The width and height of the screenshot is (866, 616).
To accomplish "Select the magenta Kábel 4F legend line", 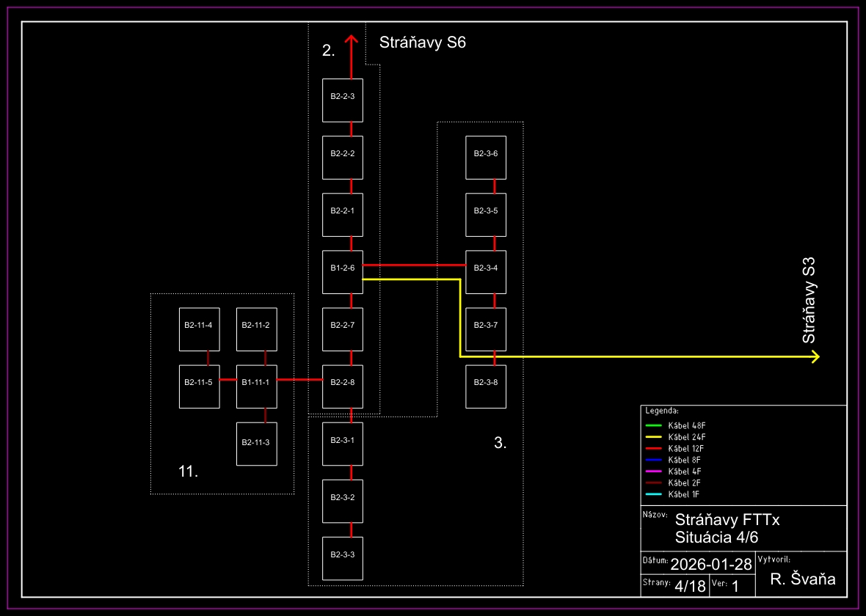I will click(655, 471).
